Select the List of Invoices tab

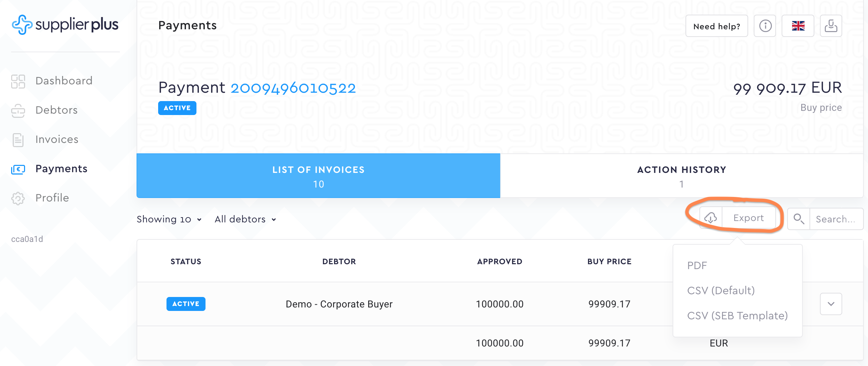pyautogui.click(x=318, y=176)
